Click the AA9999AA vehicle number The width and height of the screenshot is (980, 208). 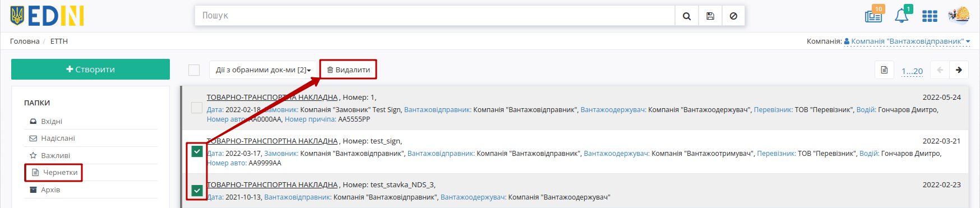265,163
